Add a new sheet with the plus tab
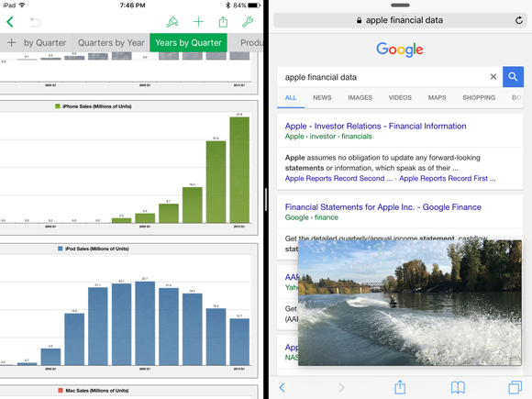Screen dimensions: 532x399 11,43
